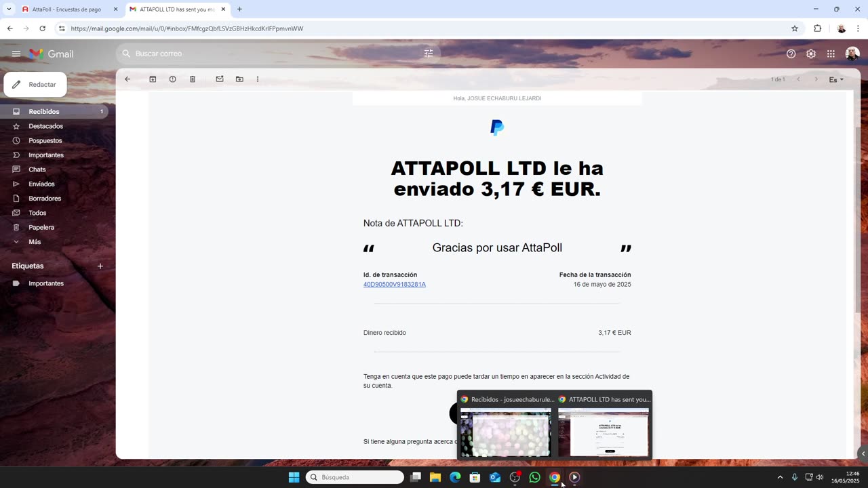Open Microsoft Edge from taskbar
Image resolution: width=868 pixels, height=488 pixels.
(x=455, y=477)
